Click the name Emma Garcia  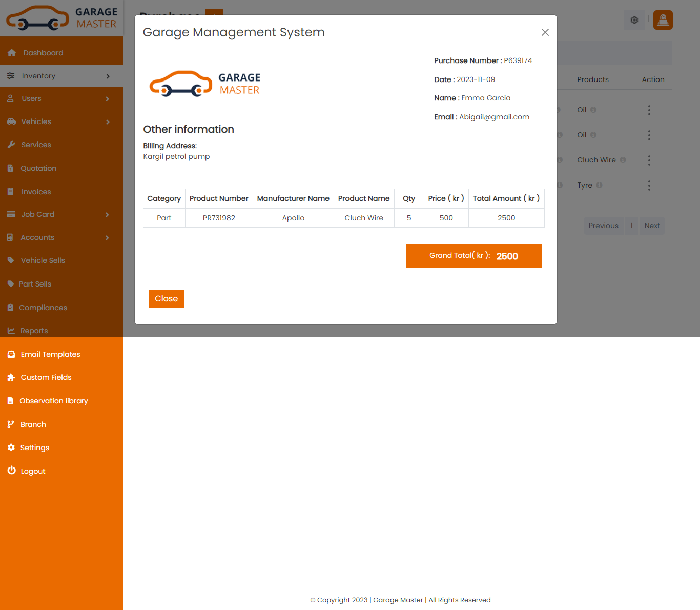pyautogui.click(x=486, y=98)
